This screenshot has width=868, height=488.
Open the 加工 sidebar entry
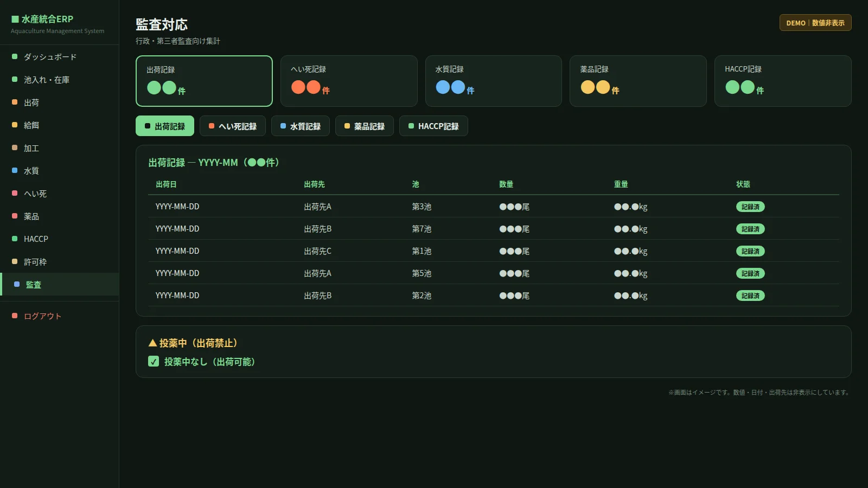pos(59,148)
